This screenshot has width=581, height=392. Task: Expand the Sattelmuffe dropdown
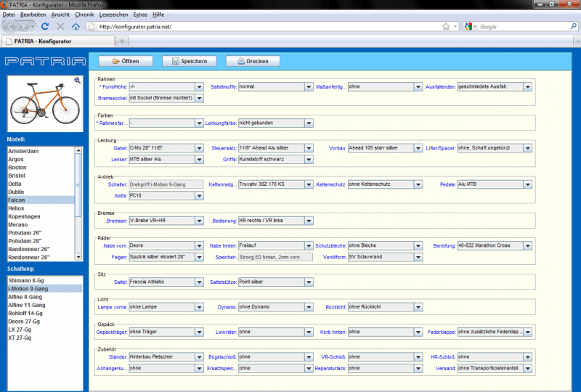tap(309, 86)
